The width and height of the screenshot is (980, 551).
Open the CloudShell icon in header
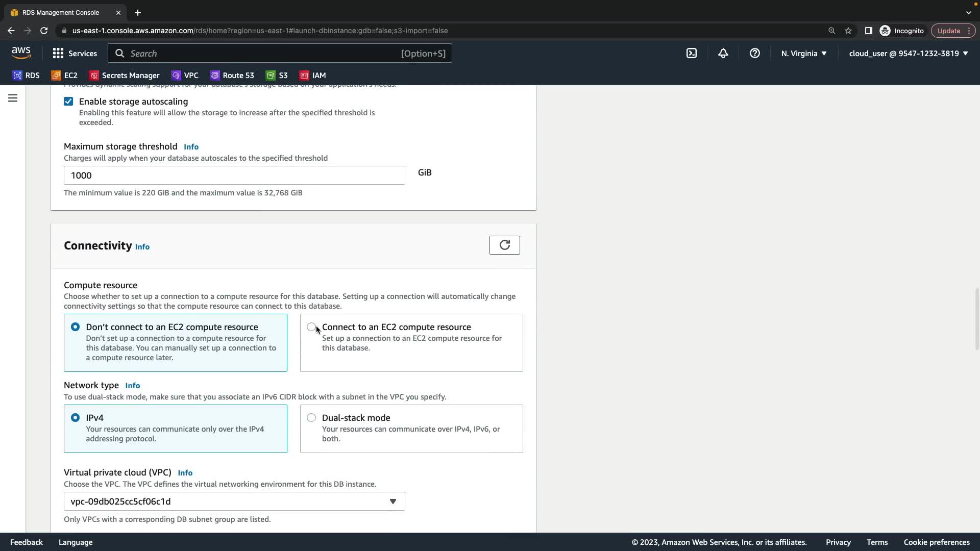click(691, 53)
